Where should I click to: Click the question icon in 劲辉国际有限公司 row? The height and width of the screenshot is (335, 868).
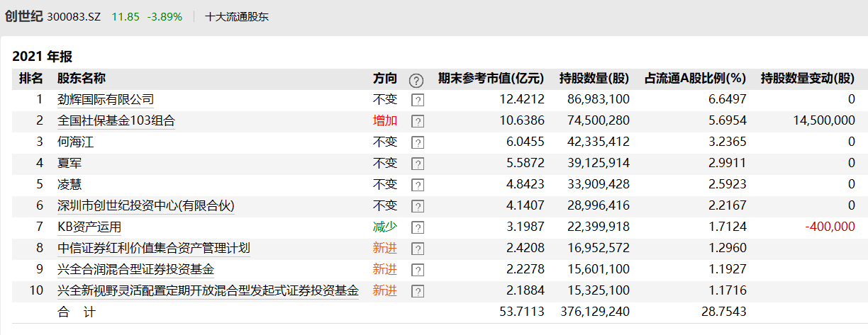pos(418,101)
